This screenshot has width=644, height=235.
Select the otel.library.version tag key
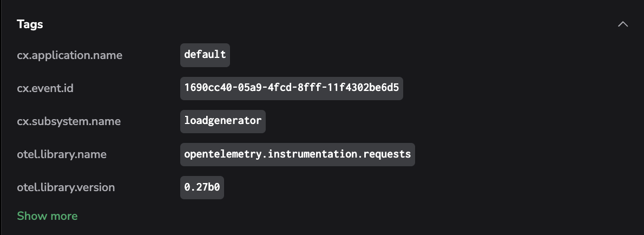tap(66, 187)
